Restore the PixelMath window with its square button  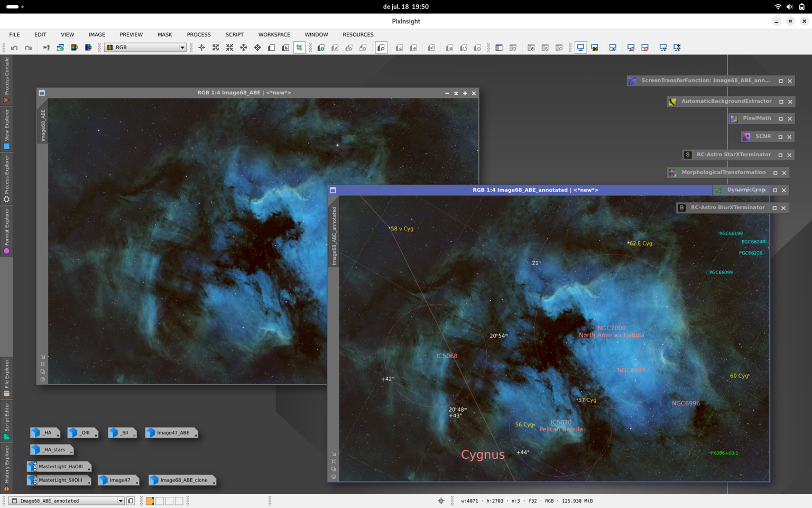coord(781,119)
